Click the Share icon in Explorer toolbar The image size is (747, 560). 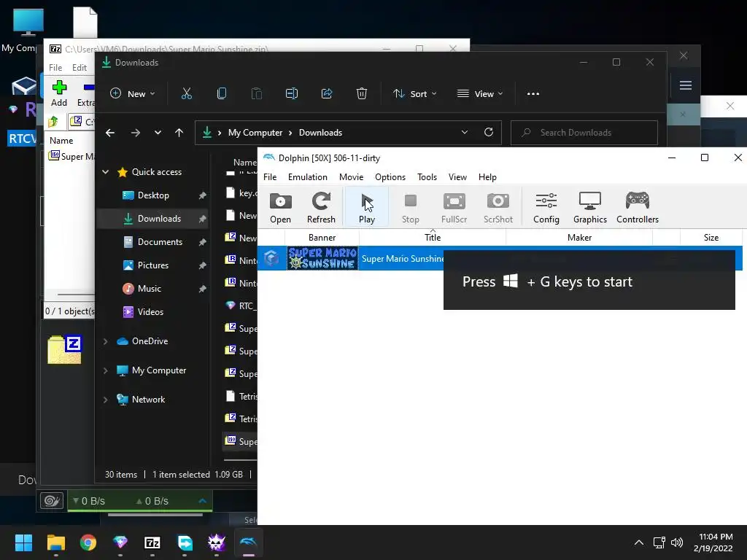(x=326, y=94)
